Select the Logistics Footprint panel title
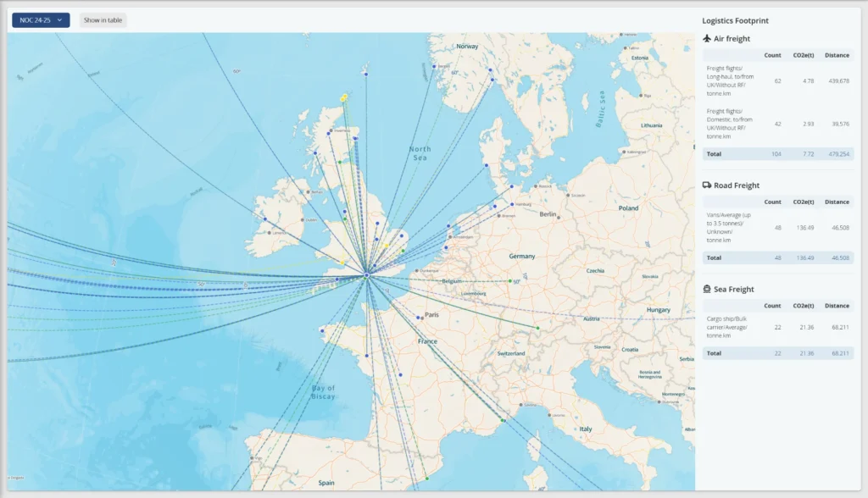Image resolution: width=868 pixels, height=498 pixels. click(x=735, y=20)
